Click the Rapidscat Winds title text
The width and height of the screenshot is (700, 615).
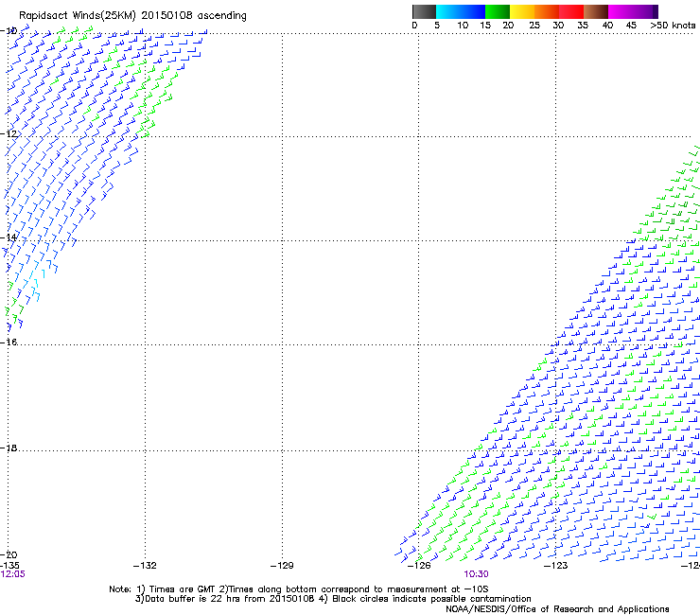(x=132, y=16)
